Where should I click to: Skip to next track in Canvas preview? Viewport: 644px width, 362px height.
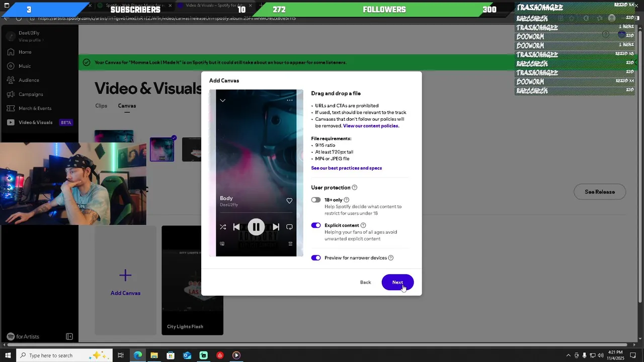pos(276,227)
